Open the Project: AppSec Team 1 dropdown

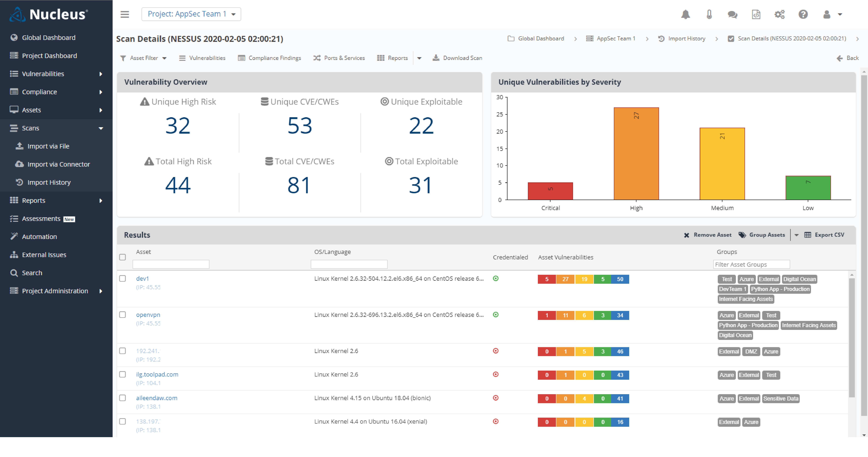191,14
